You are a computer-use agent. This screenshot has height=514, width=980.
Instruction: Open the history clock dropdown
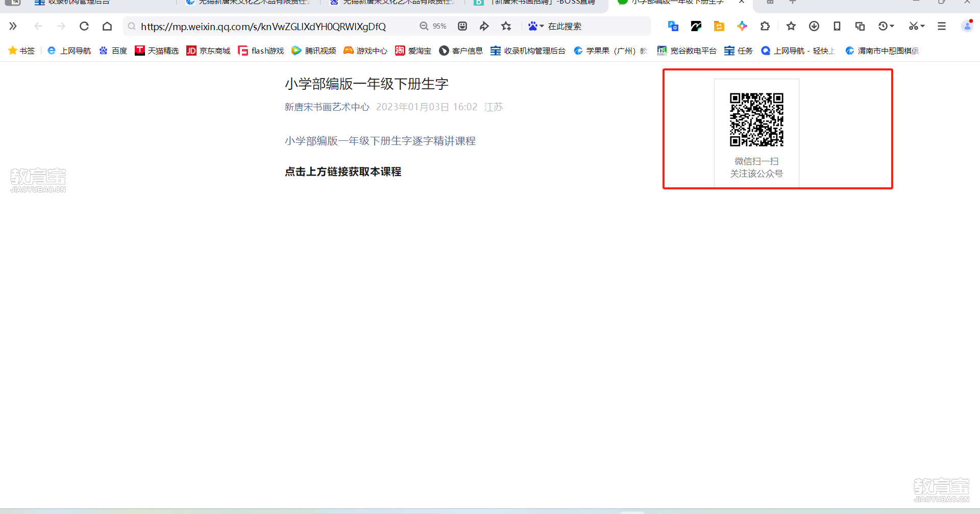[886, 26]
